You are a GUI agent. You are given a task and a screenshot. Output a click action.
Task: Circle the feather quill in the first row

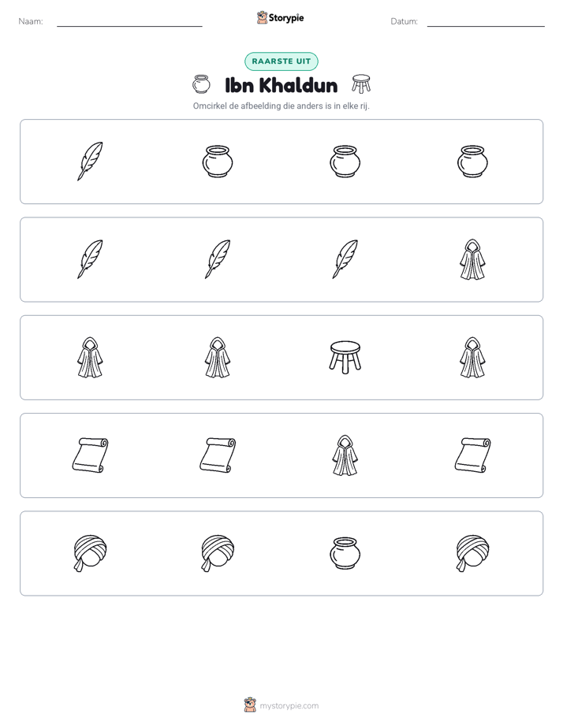[90, 162]
